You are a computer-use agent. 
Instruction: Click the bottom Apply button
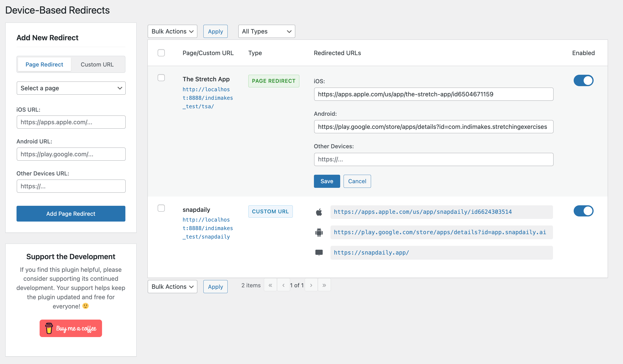[215, 286]
